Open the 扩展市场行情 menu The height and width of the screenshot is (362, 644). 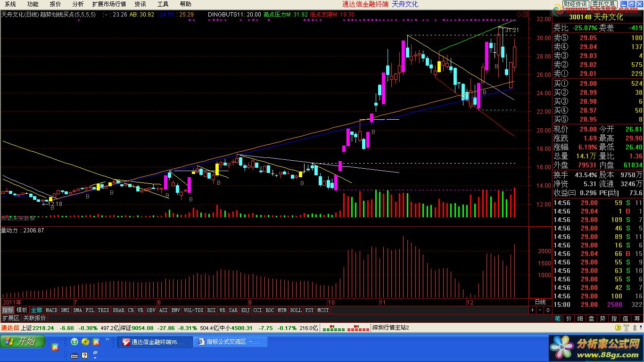pyautogui.click(x=109, y=4)
